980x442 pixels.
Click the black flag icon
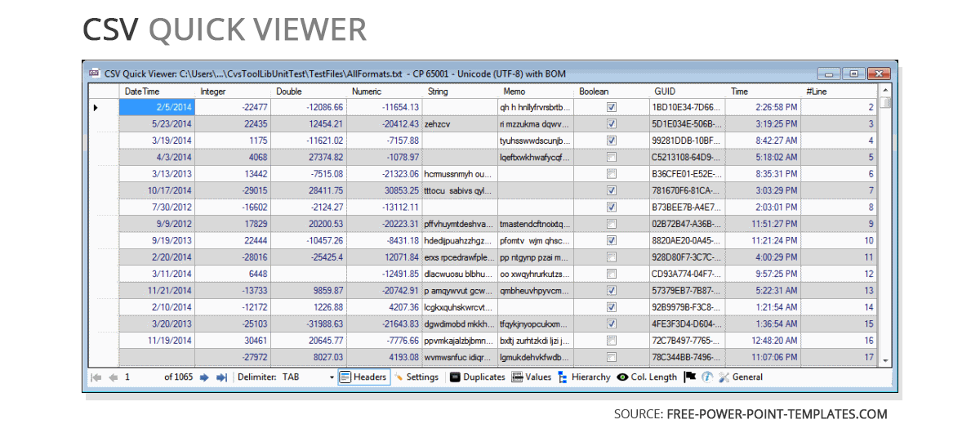pos(690,377)
